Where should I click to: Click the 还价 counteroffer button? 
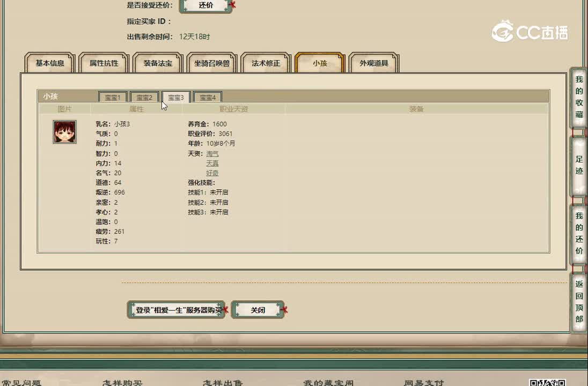pos(205,6)
